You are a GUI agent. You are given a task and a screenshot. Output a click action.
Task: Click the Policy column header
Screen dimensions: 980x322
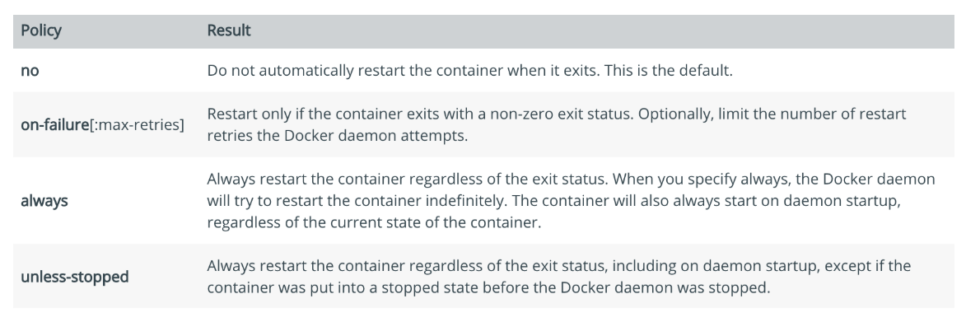41,30
